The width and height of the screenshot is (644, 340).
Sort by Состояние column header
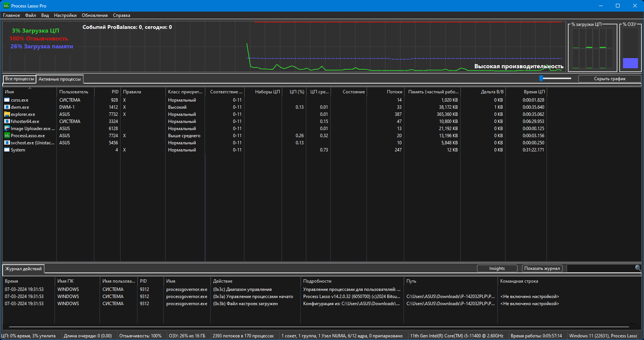pos(349,92)
